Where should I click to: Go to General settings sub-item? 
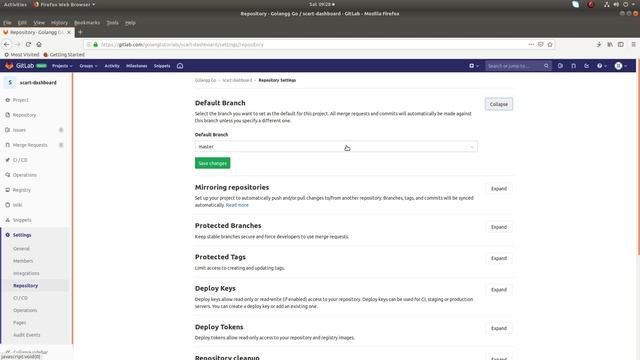coord(21,249)
